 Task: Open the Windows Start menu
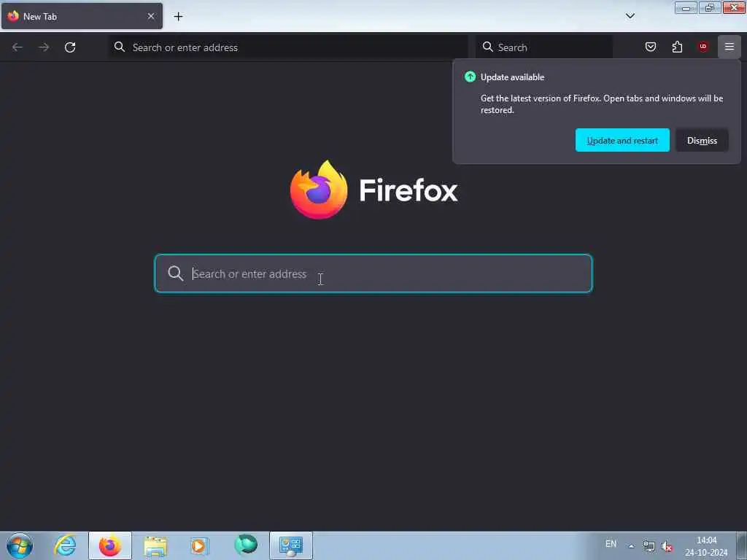click(x=20, y=545)
